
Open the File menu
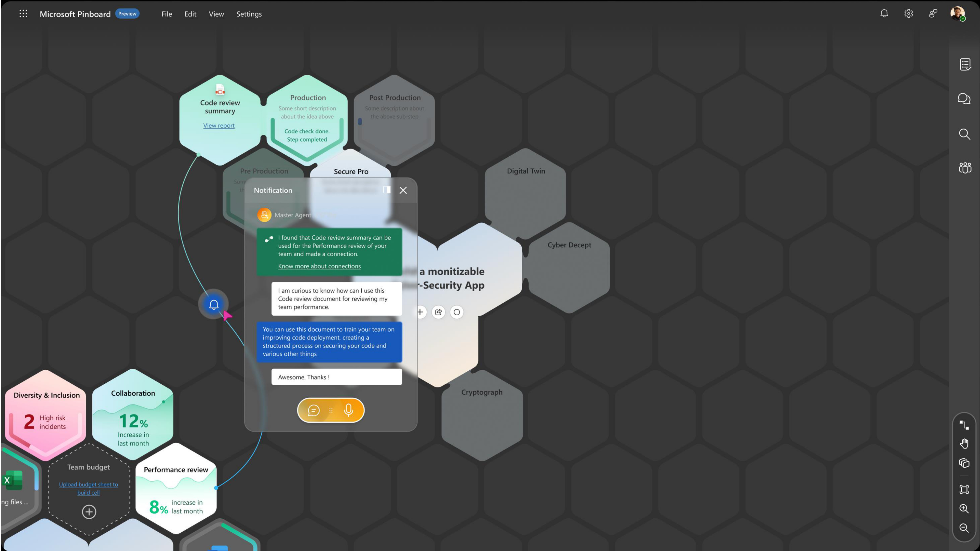pos(167,14)
